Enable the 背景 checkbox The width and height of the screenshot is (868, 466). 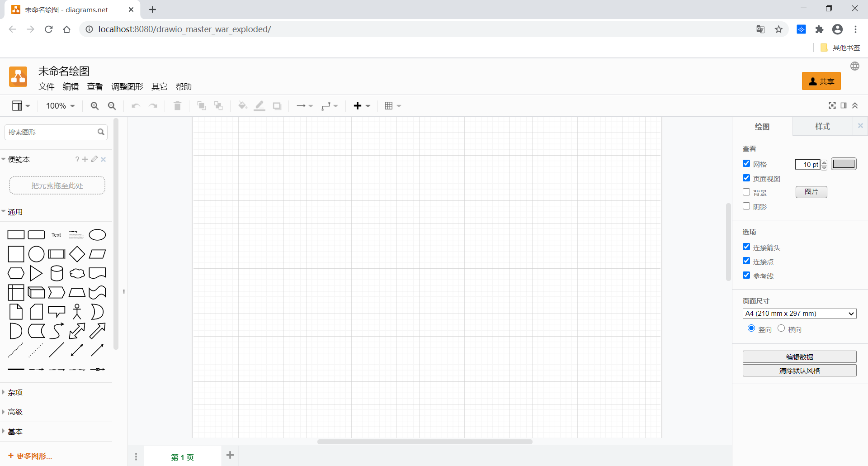746,192
